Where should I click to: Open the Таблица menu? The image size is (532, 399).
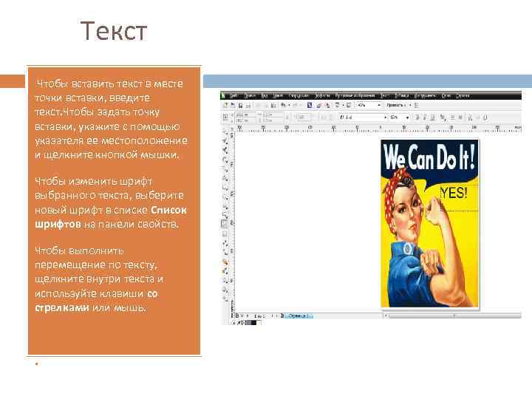coord(402,95)
